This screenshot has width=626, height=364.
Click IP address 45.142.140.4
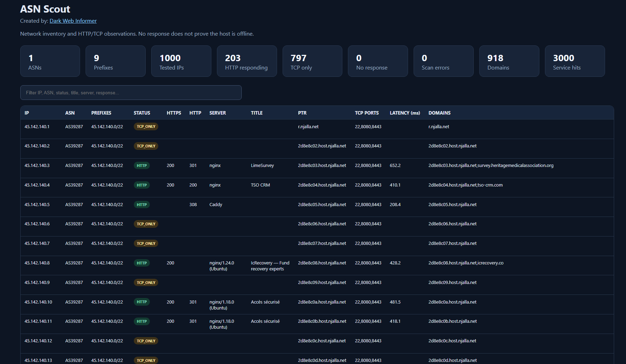37,185
